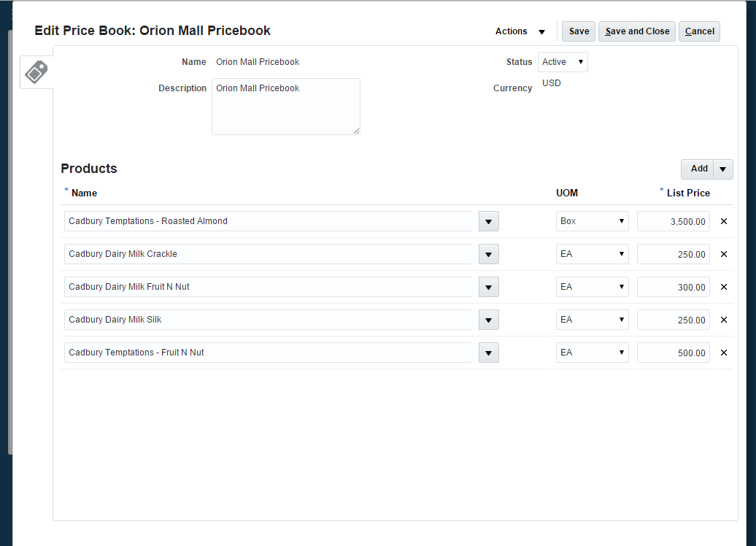The height and width of the screenshot is (546, 756).
Task: Delete the Cadbury Dairy Milk Silk row
Action: coord(724,320)
